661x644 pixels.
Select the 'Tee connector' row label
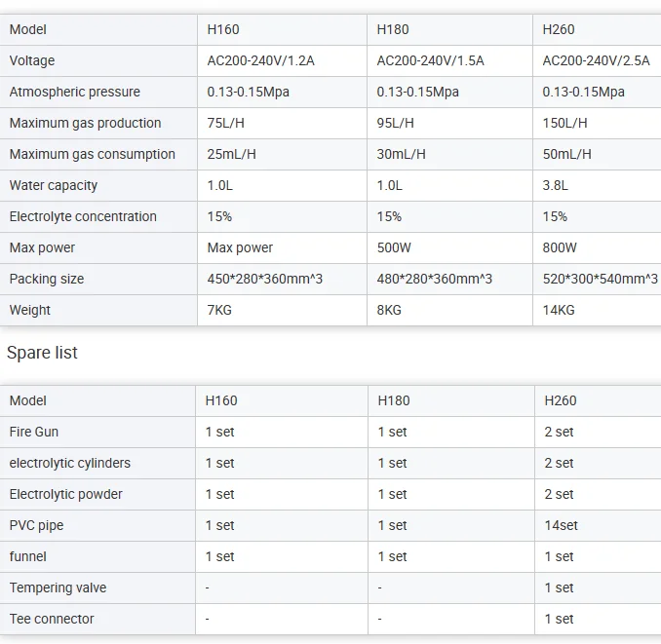(x=52, y=619)
